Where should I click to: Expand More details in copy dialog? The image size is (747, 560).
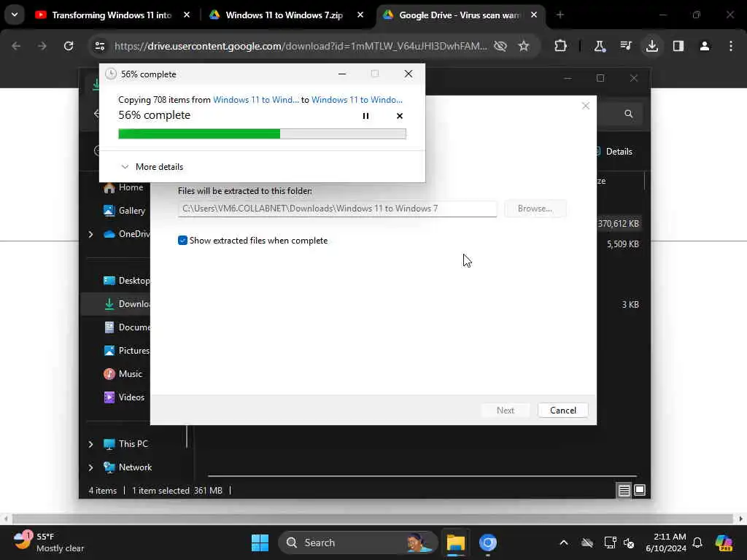[152, 167]
